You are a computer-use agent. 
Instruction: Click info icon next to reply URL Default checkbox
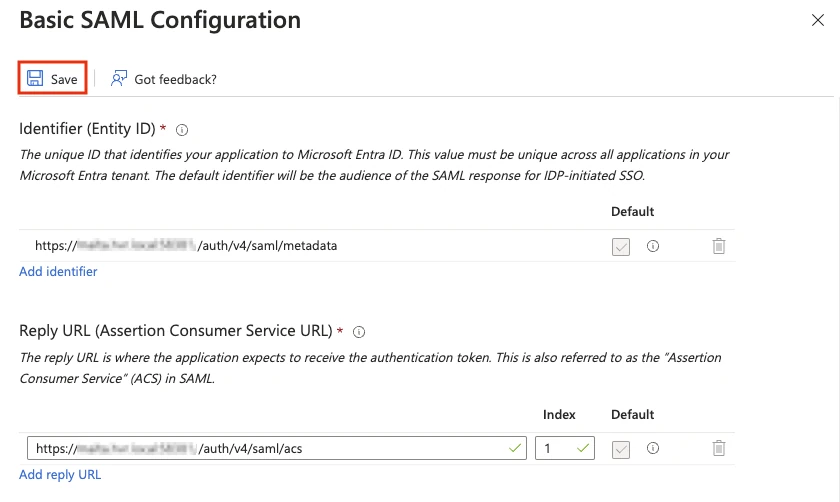point(653,449)
